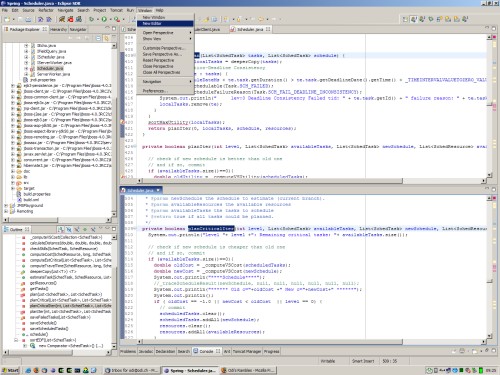Click the Package Explorer horizontal scrollbar thumb
This screenshot has height=375, width=500.
coord(33,220)
